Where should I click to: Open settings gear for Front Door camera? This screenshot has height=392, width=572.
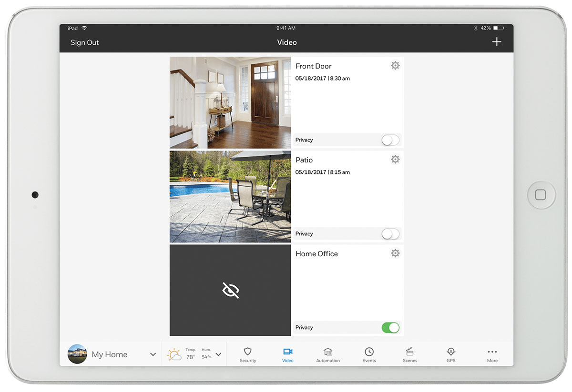[x=395, y=65]
